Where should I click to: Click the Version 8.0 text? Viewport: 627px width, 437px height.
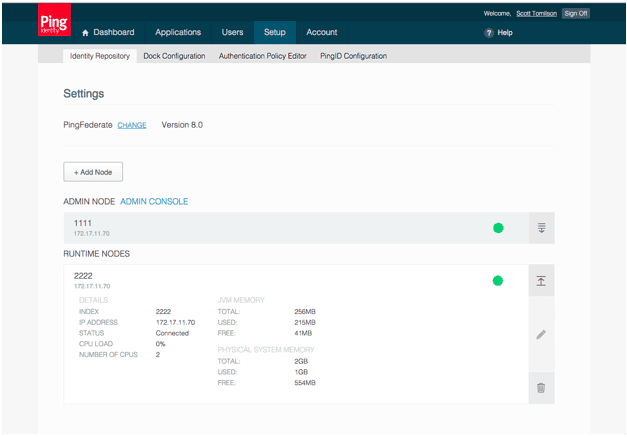tap(182, 125)
